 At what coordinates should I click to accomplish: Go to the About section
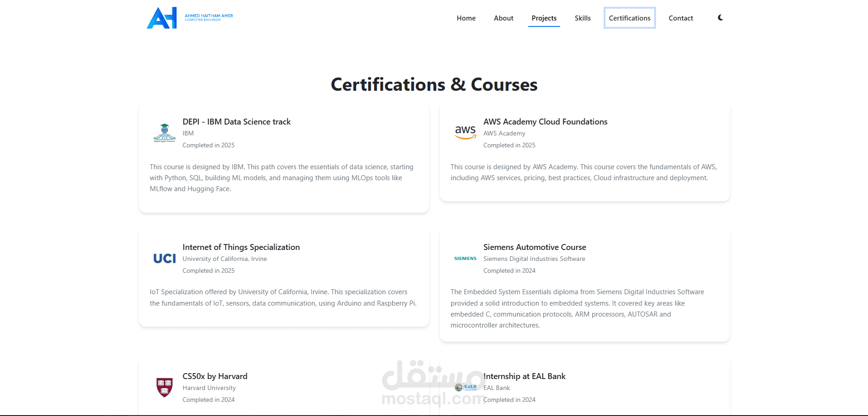(503, 18)
